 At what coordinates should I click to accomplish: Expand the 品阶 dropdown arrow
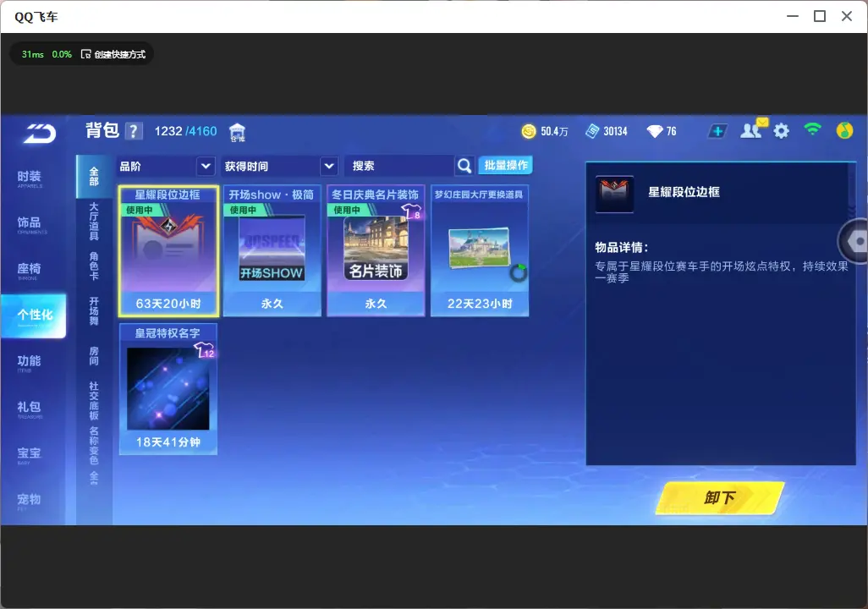(x=206, y=166)
